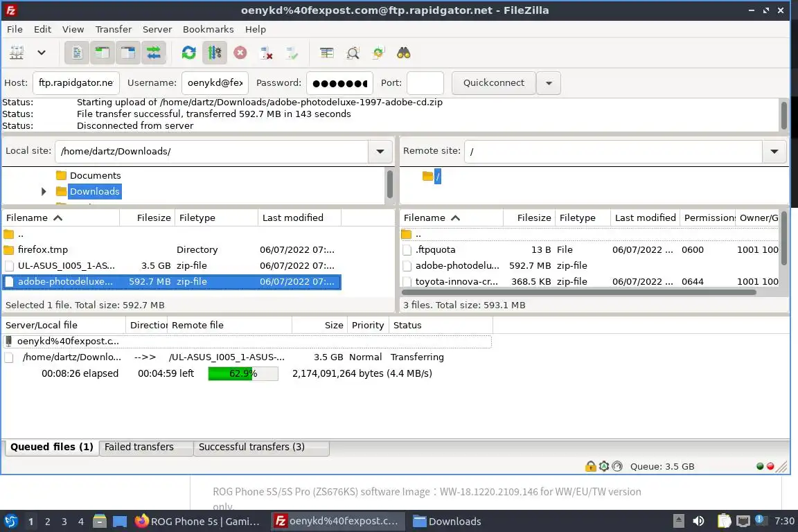This screenshot has height=532, width=798.
Task: Click the volume speaker tray icon
Action: pyautogui.click(x=698, y=522)
